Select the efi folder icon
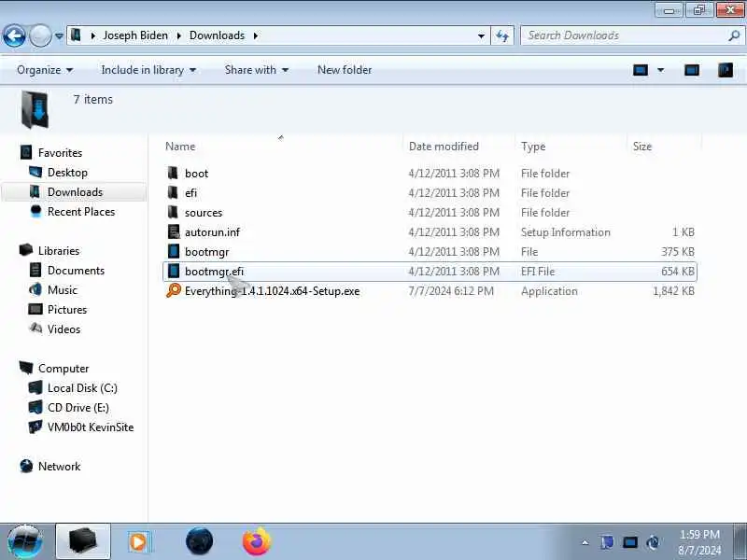Viewport: 747px width, 560px height. (174, 192)
